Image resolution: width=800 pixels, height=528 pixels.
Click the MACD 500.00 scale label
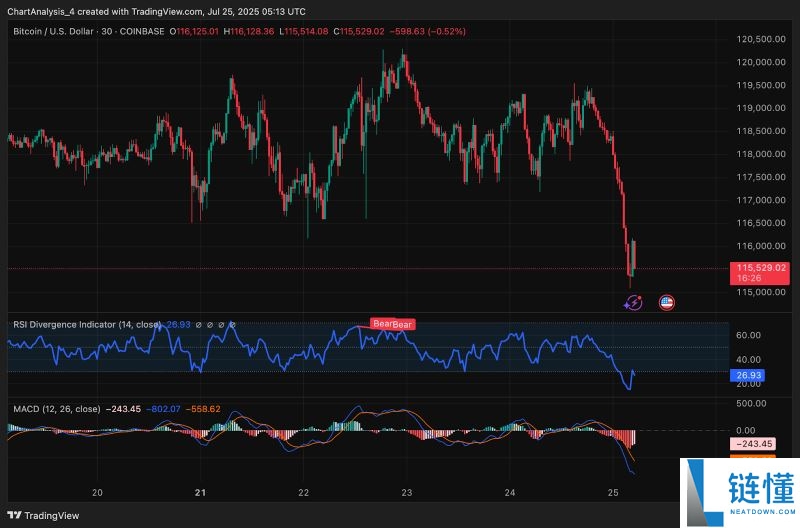click(x=755, y=403)
